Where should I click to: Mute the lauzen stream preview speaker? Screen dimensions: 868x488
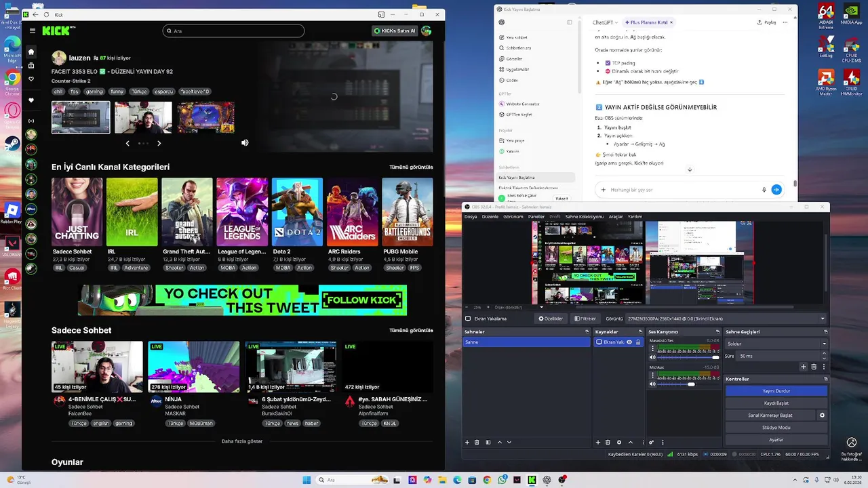point(245,142)
